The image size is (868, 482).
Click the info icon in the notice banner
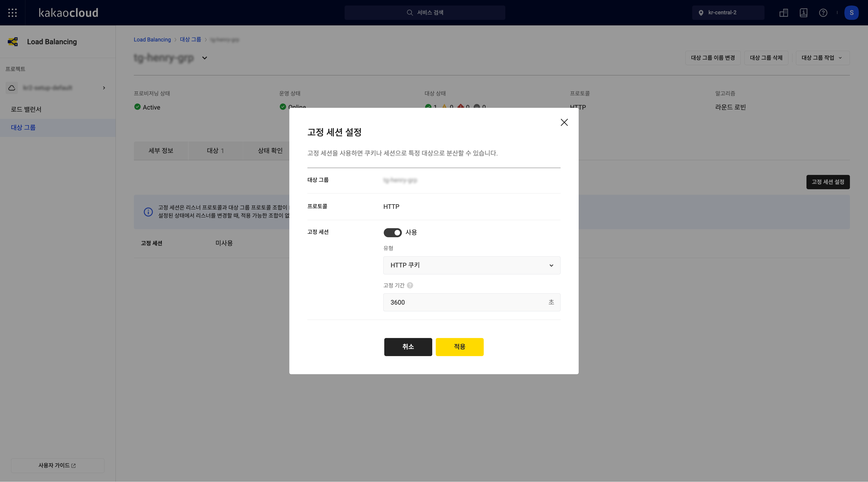click(x=148, y=212)
